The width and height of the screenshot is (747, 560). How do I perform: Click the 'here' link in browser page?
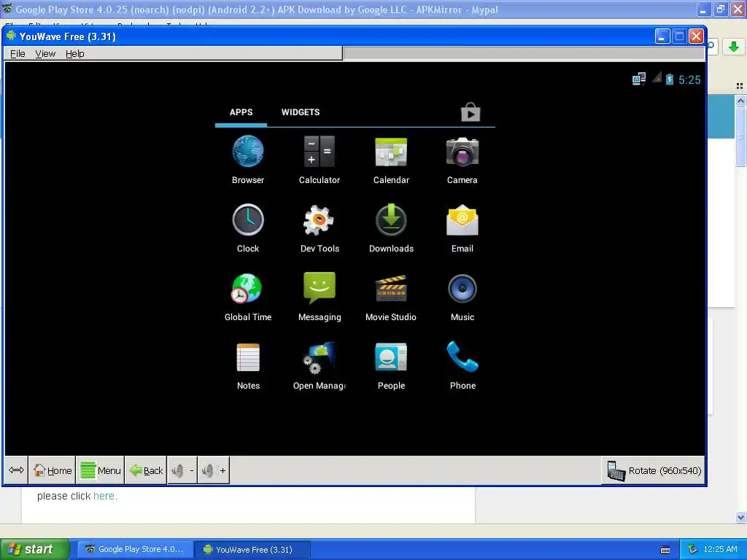click(x=104, y=496)
